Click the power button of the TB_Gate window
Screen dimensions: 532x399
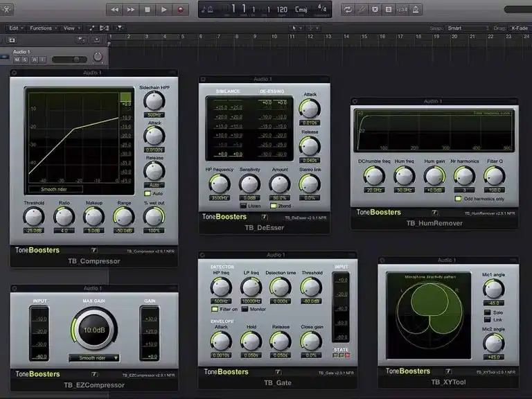tap(202, 255)
